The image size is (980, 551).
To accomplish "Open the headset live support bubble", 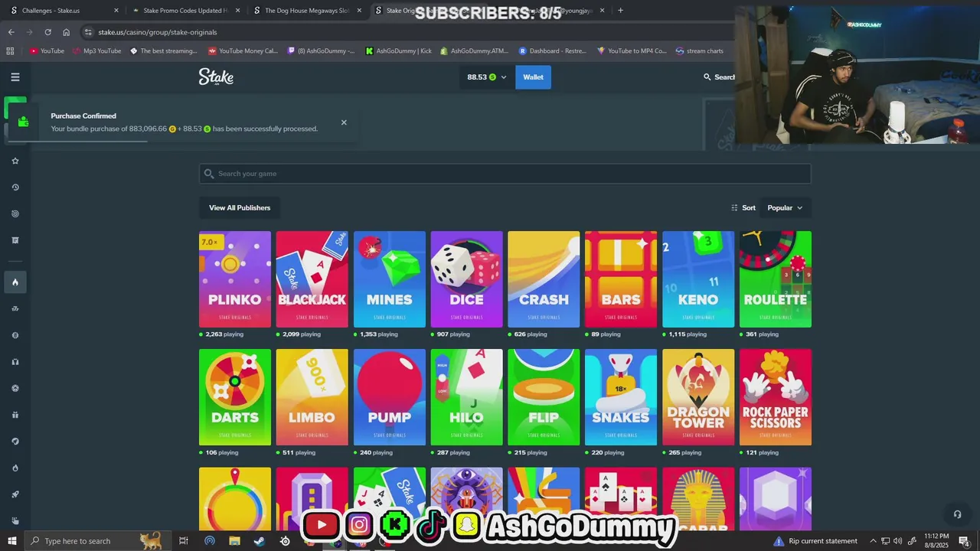I will coord(956,514).
